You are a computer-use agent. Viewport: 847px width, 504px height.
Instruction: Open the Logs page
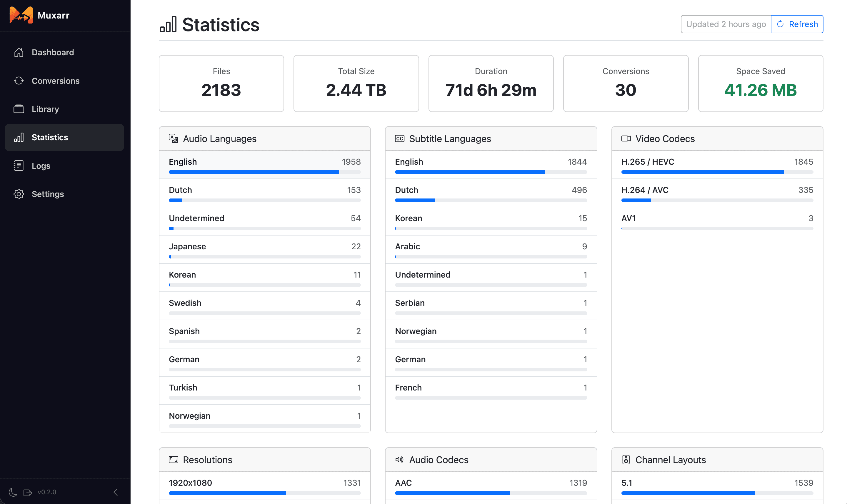64,166
